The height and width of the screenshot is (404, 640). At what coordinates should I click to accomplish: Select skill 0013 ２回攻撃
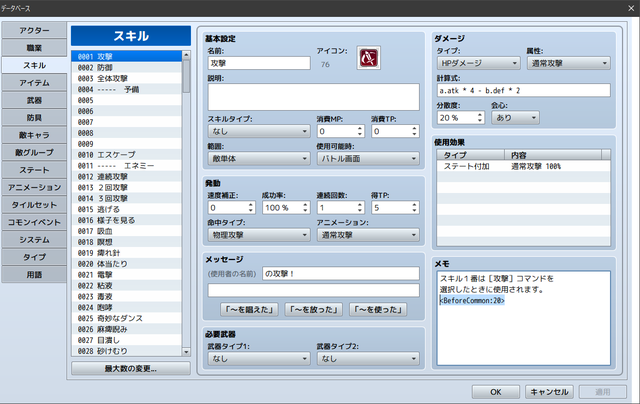pyautogui.click(x=127, y=187)
